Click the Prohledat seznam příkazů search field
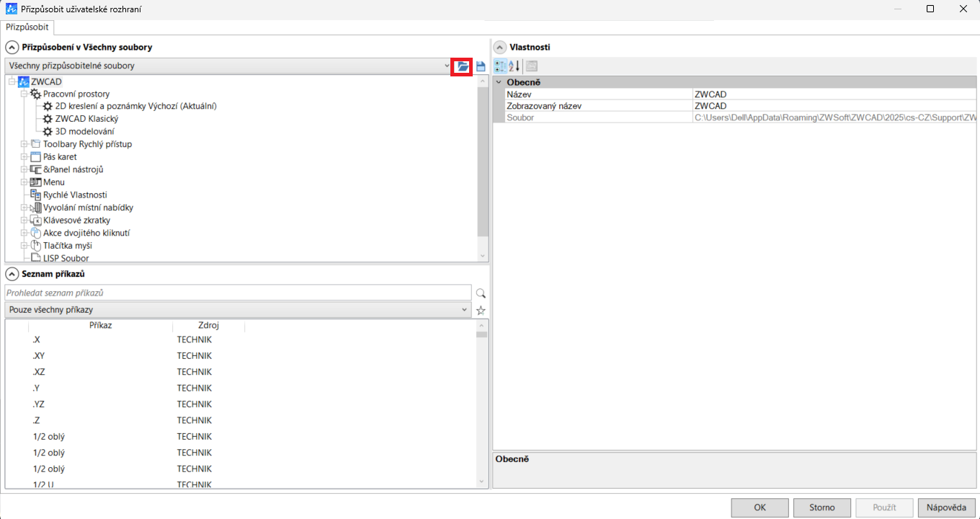980x519 pixels. coord(238,293)
